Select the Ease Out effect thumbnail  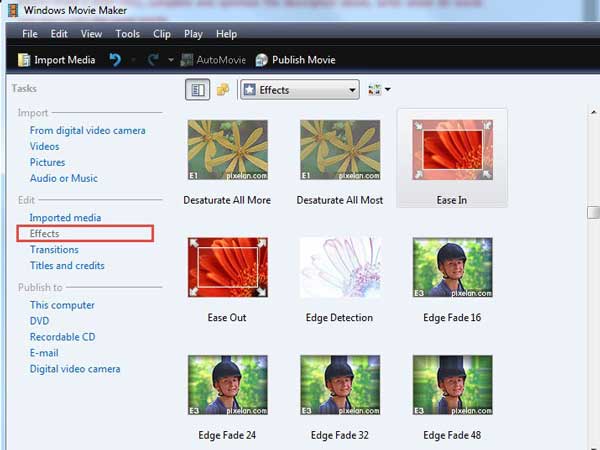click(x=227, y=268)
